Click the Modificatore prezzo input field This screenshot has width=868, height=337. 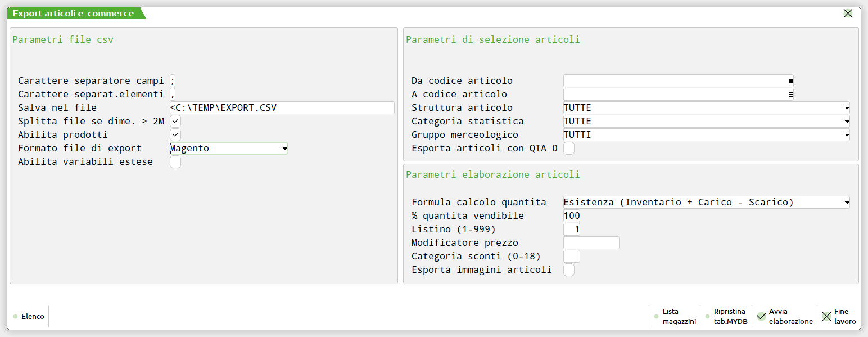[x=591, y=243]
